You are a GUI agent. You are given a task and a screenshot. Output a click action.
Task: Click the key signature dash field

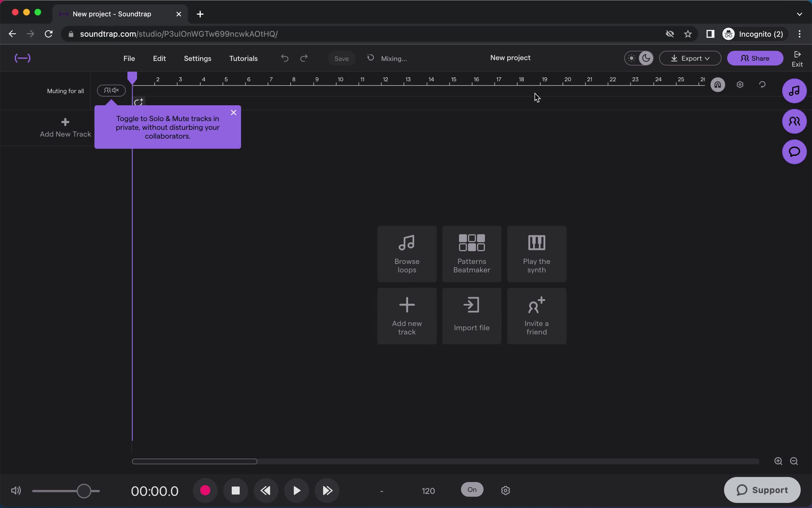[x=381, y=491]
